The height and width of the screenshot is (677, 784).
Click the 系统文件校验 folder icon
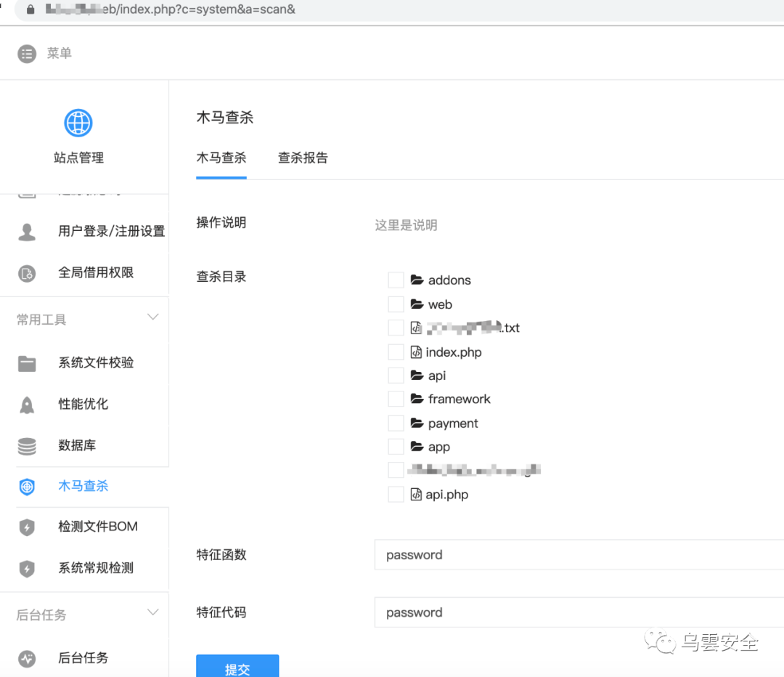[27, 362]
